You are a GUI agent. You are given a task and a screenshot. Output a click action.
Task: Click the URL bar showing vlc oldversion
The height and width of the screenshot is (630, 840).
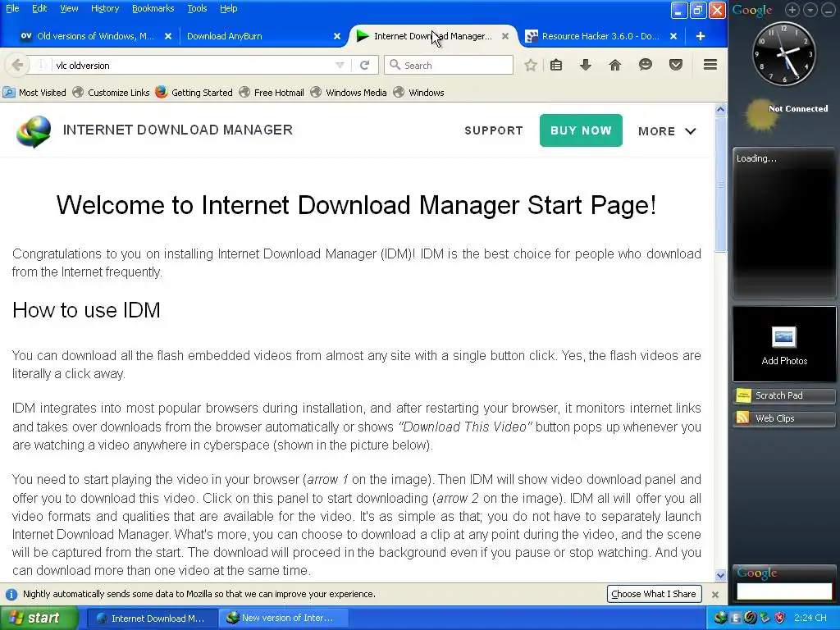click(x=193, y=66)
